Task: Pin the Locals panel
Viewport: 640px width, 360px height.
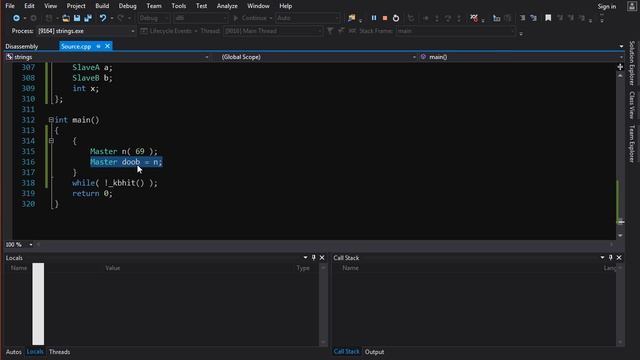Action: tap(313, 258)
